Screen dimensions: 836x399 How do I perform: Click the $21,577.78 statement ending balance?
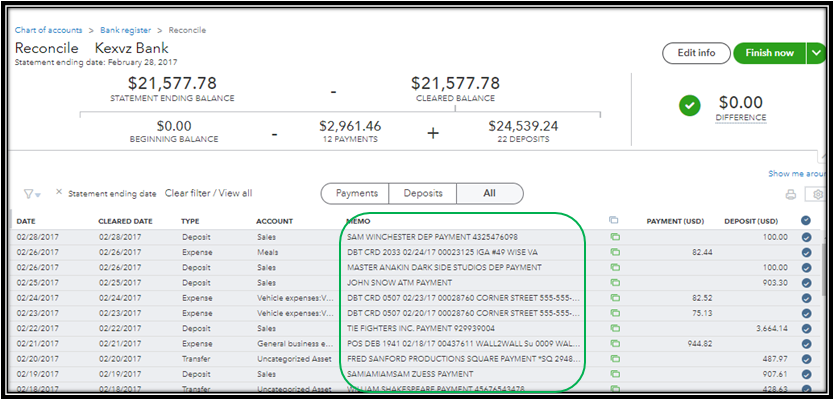172,83
